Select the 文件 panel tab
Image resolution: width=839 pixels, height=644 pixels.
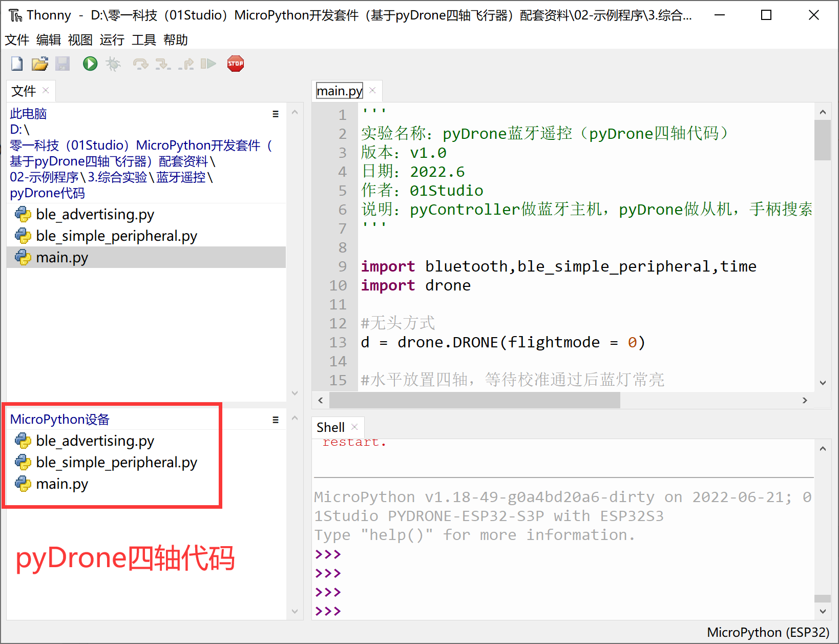pyautogui.click(x=24, y=91)
